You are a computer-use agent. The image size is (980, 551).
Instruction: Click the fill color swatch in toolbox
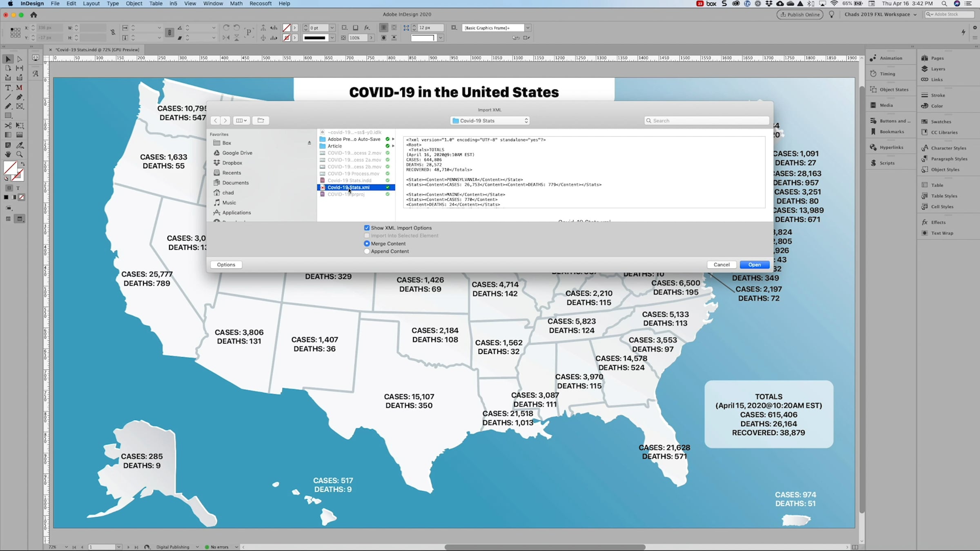[x=10, y=168]
